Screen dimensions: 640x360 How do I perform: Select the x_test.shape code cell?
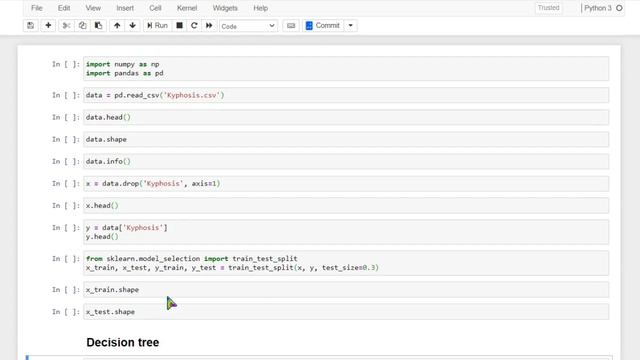click(346, 311)
